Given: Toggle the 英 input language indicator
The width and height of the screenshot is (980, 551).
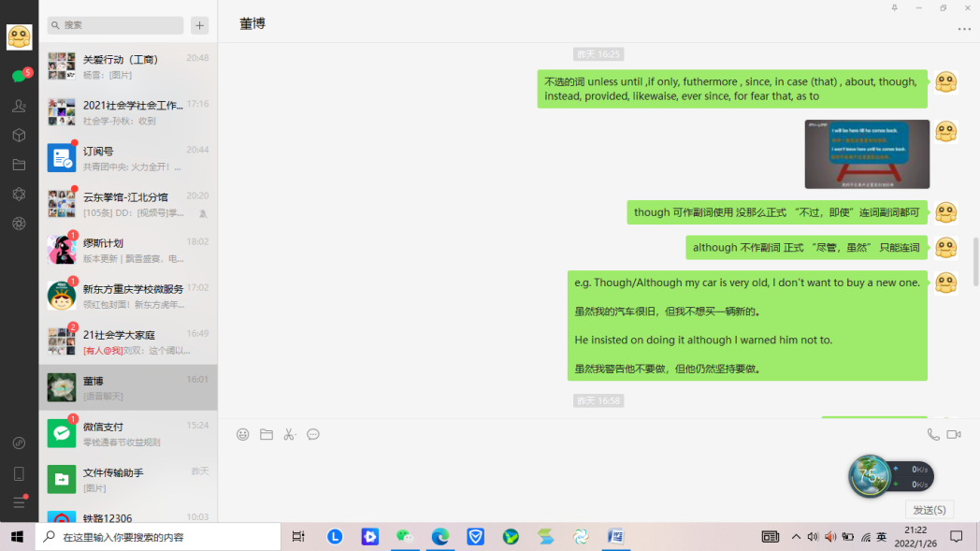Looking at the screenshot, I should [882, 537].
